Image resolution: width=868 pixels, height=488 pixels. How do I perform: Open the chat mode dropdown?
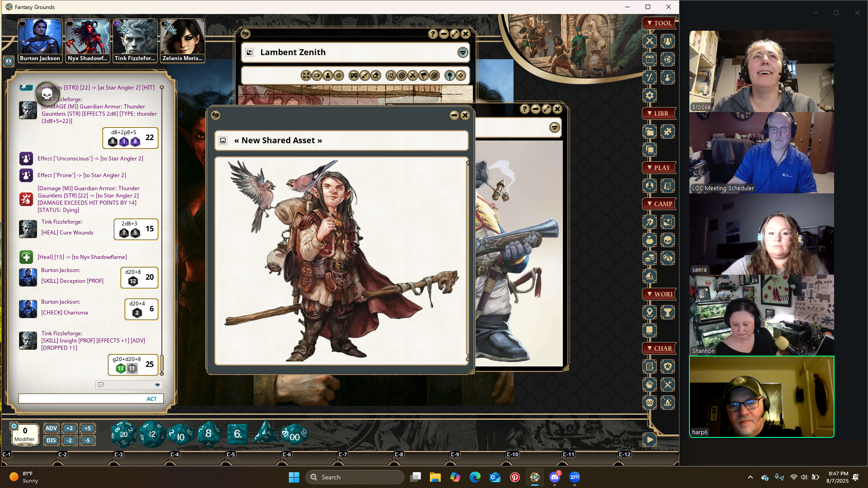click(x=157, y=385)
